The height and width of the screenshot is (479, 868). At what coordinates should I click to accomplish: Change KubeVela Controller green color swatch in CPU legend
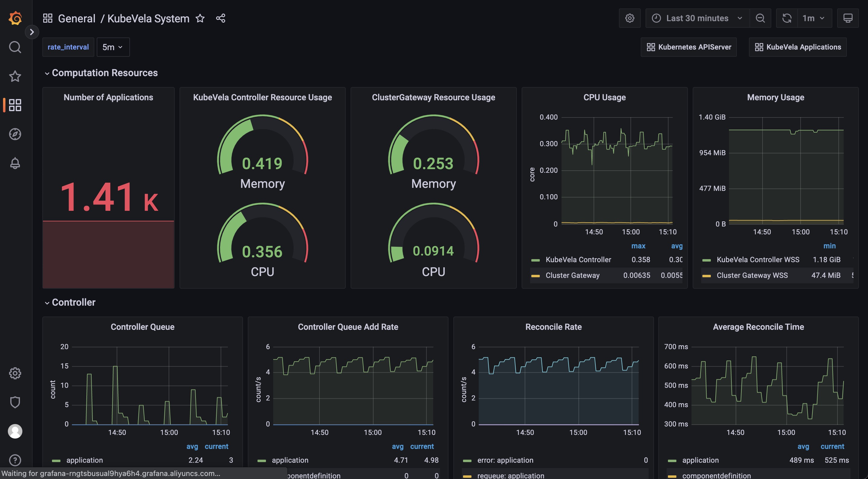[x=536, y=260]
